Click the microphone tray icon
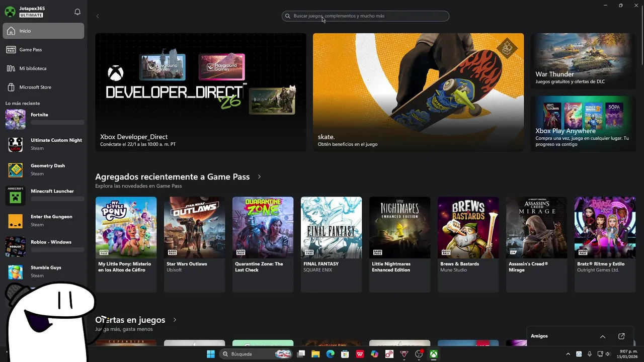The width and height of the screenshot is (644, 362). (589, 354)
